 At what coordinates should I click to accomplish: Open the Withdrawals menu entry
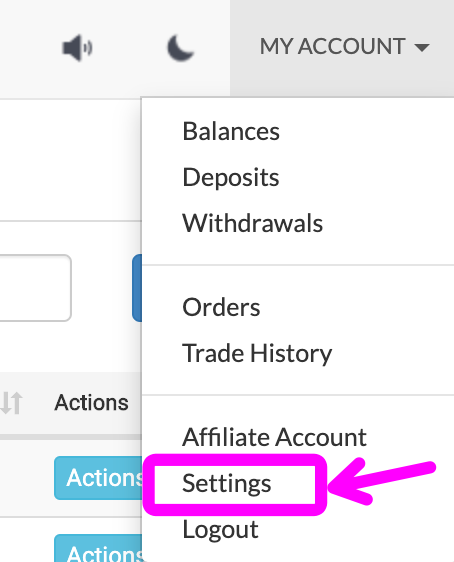pos(252,223)
